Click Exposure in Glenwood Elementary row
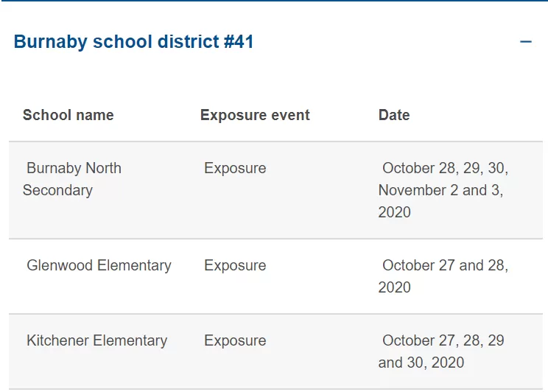The width and height of the screenshot is (548, 392). pos(235,265)
